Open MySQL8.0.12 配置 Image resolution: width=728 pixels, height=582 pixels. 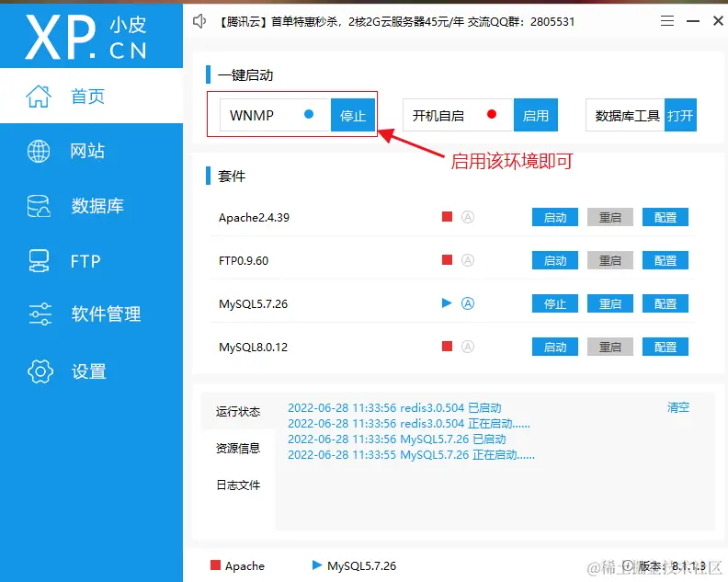[665, 347]
